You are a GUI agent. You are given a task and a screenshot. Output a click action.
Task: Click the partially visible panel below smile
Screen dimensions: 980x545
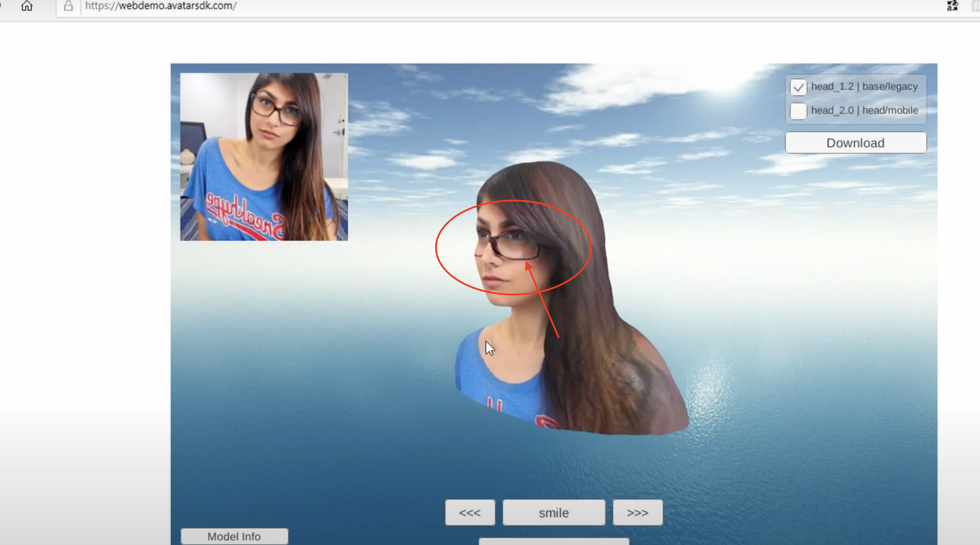click(553, 541)
